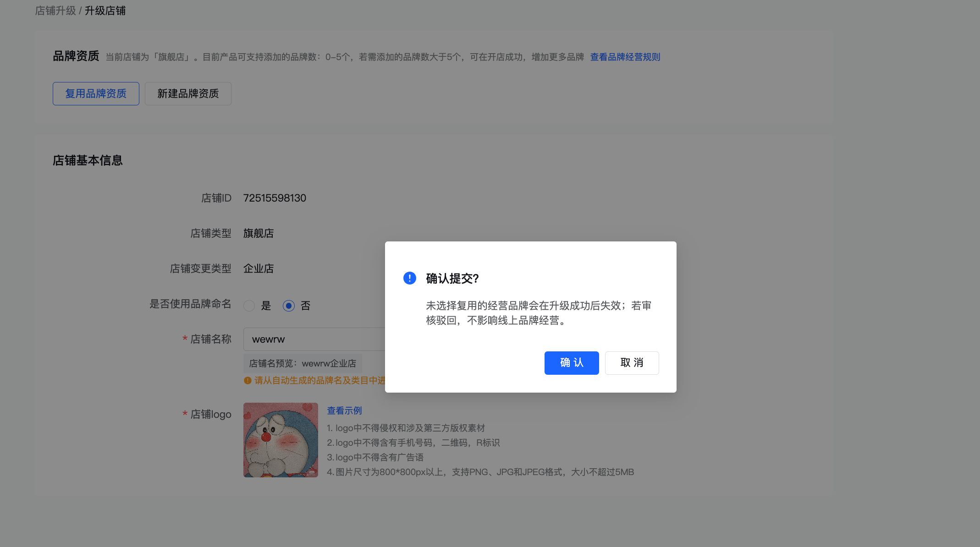
Task: Click the 店铺基本信息 section heading
Action: pyautogui.click(x=88, y=160)
